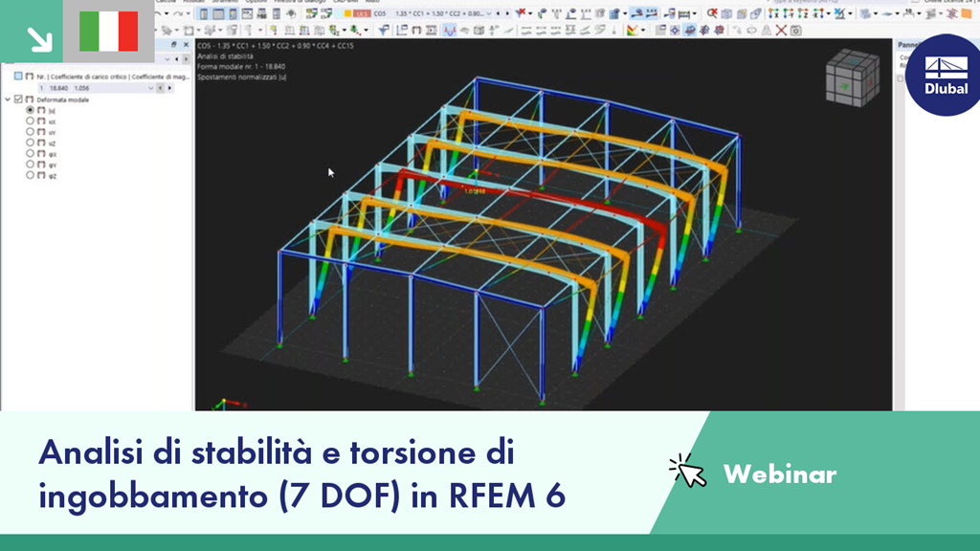The image size is (980, 551).
Task: Click the orange square icon at the toolbar's right end
Action: tap(967, 13)
